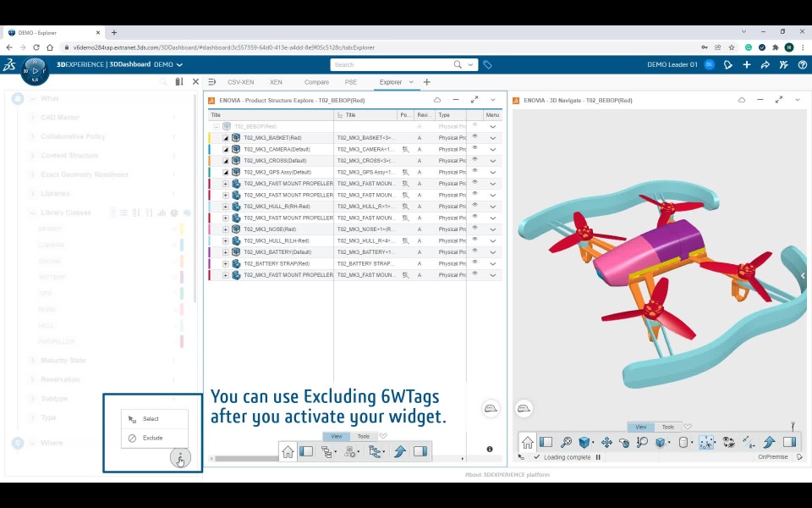Viewport: 812px width, 508px height.
Task: Toggle visibility eye for T02_MK3_BASKET(Red)
Action: tap(475, 136)
